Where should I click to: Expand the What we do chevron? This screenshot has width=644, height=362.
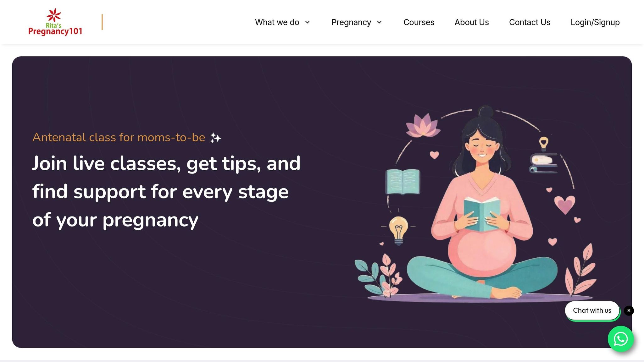308,22
